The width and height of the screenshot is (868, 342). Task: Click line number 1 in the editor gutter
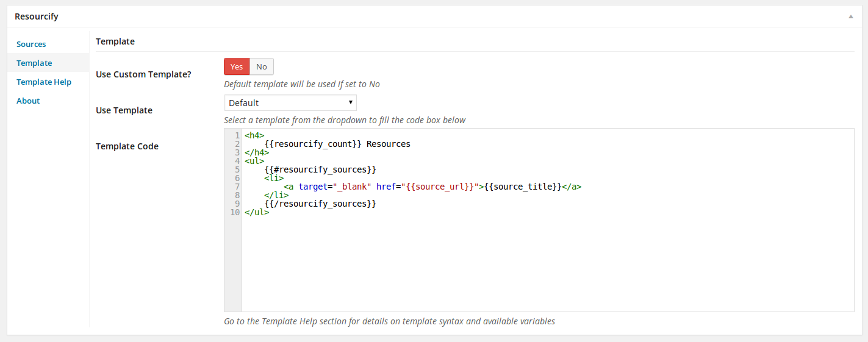coord(237,135)
